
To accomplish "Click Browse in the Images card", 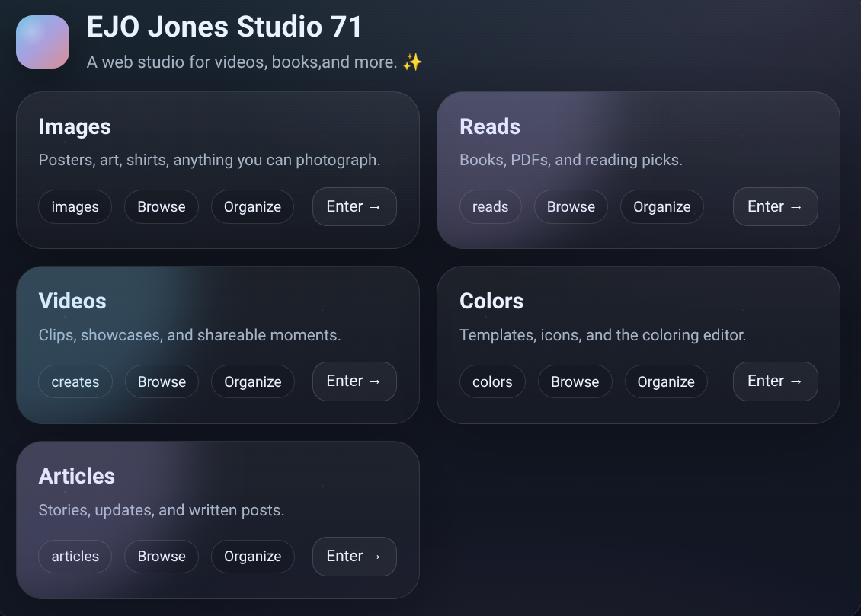I will point(161,206).
